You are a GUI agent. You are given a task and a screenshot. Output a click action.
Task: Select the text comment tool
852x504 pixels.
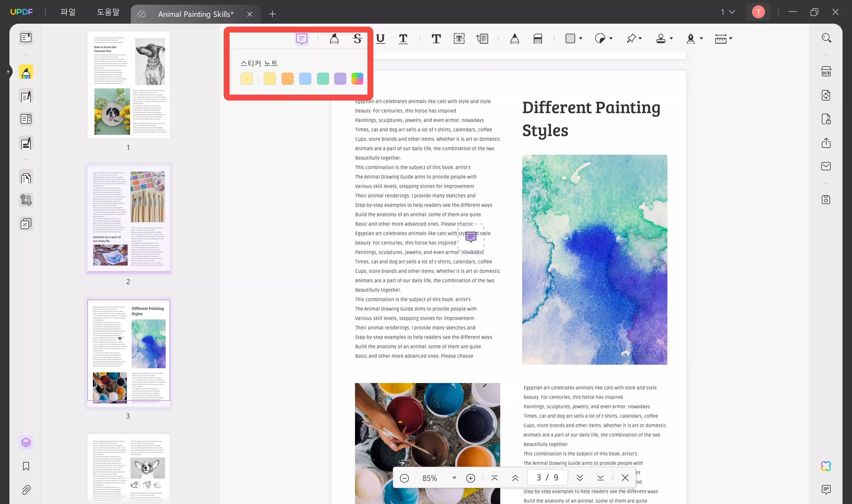pos(436,39)
